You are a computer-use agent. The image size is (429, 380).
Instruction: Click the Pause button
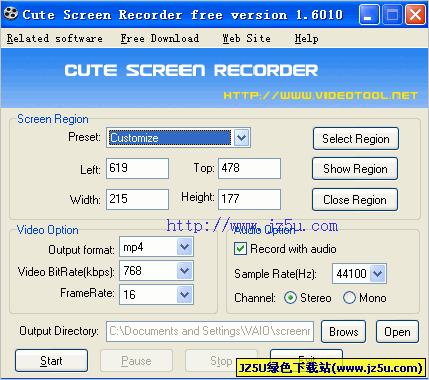(136, 361)
